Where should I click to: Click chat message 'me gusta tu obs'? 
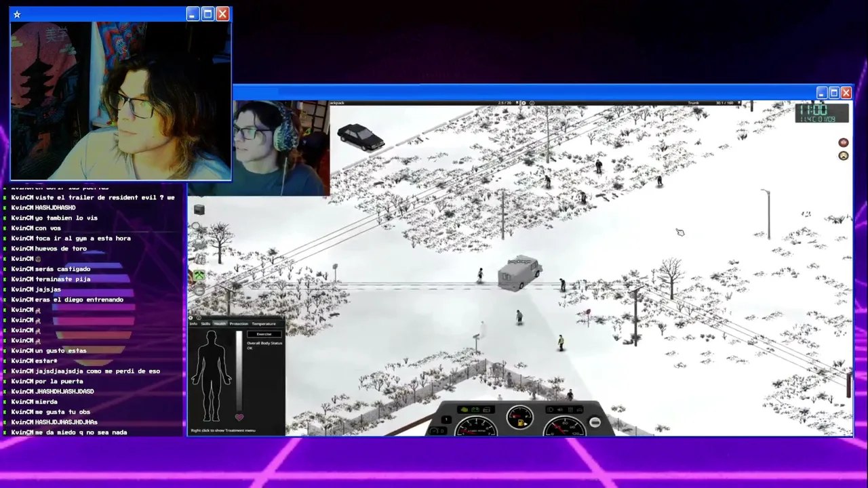(x=62, y=412)
